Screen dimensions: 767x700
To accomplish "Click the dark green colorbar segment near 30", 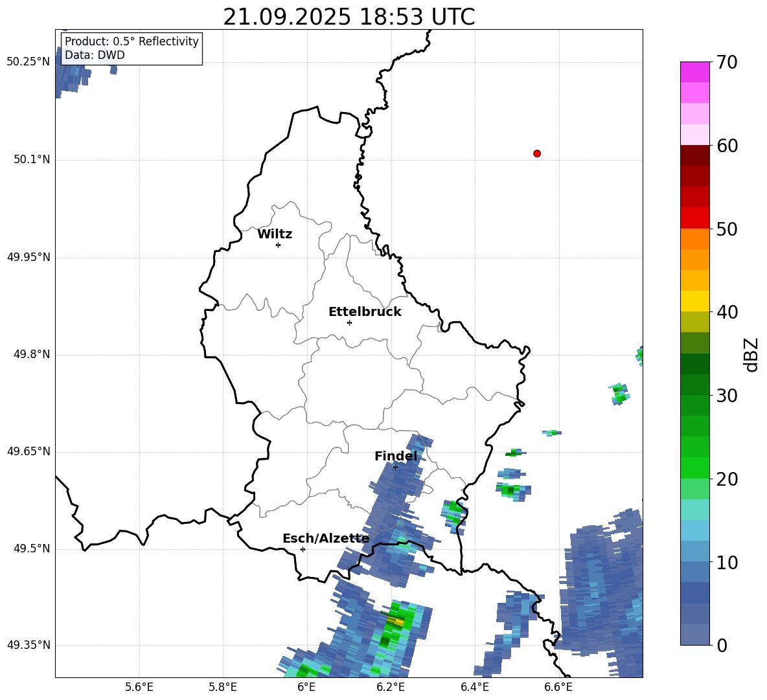I will pyautogui.click(x=694, y=385).
